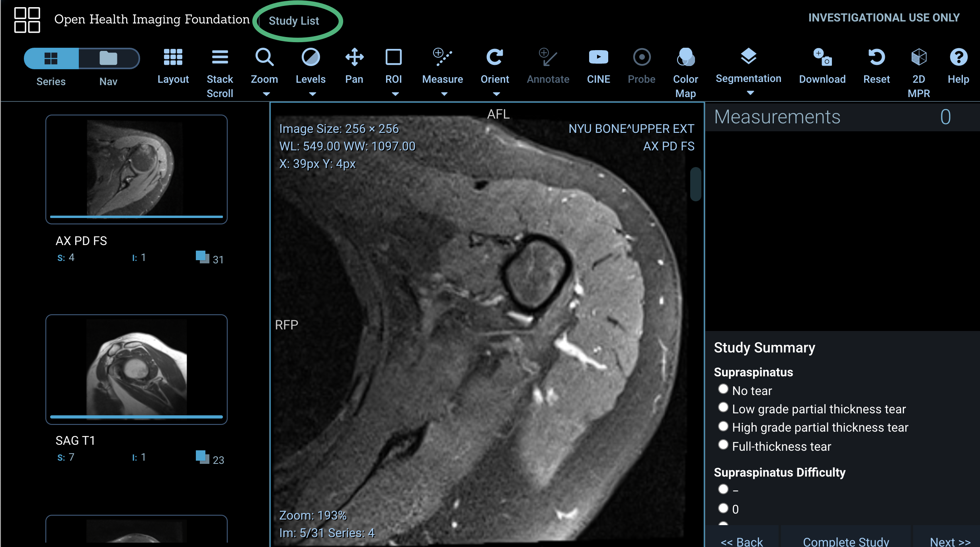Switch to Series panel view

[51, 58]
